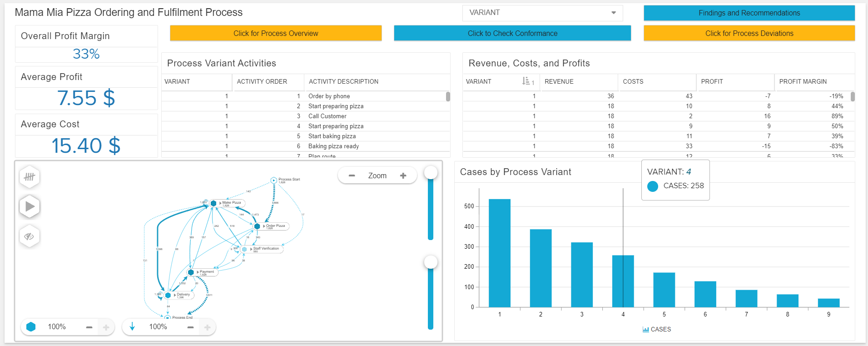Decrease the paths percentage with minus

coord(190,327)
